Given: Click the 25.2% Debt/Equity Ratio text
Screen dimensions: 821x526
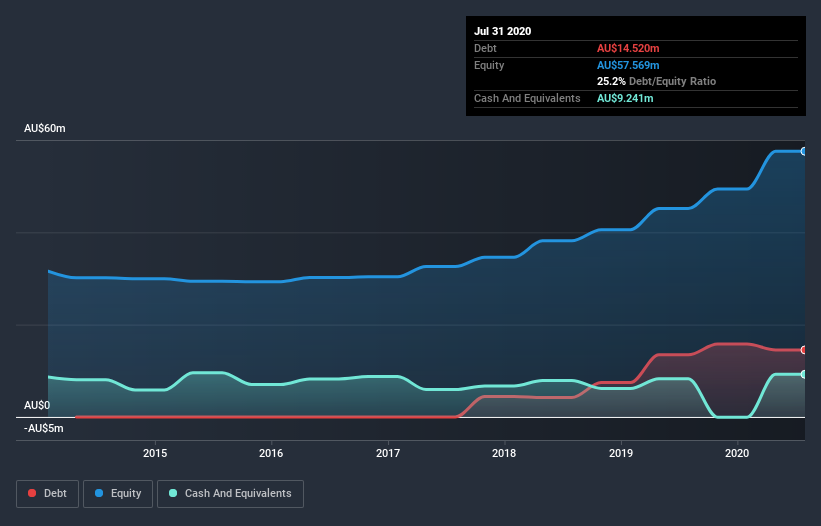Looking at the screenshot, I should [657, 82].
